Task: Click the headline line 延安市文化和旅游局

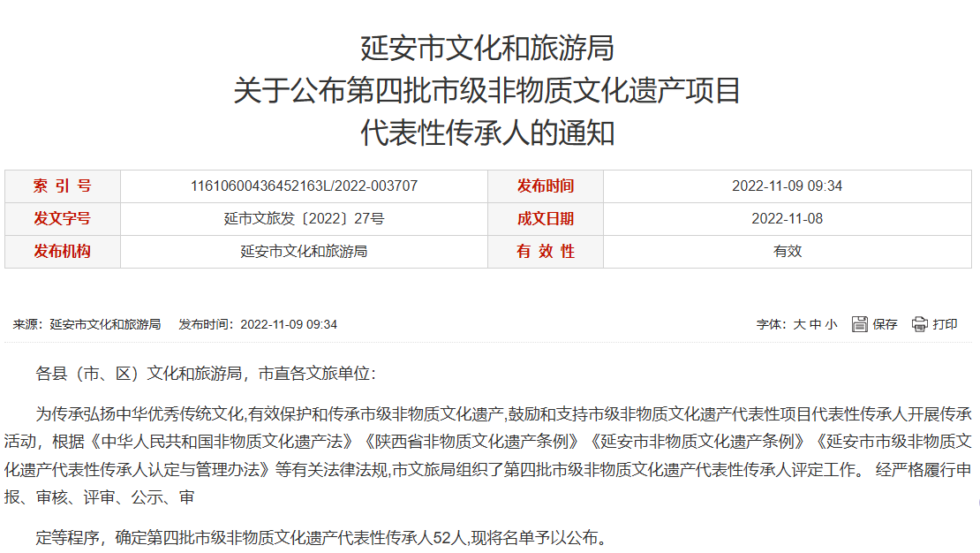Action: click(487, 47)
